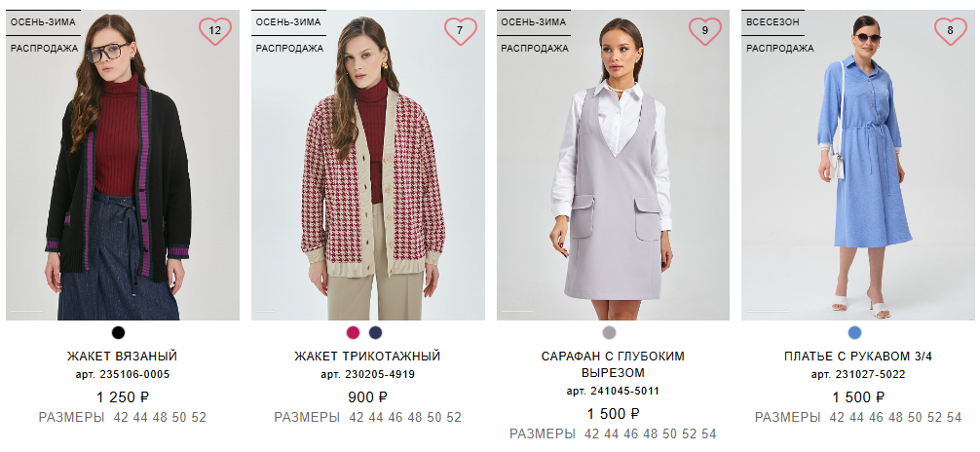
Task: Click the grey sarafan product photo
Action: click(x=613, y=165)
